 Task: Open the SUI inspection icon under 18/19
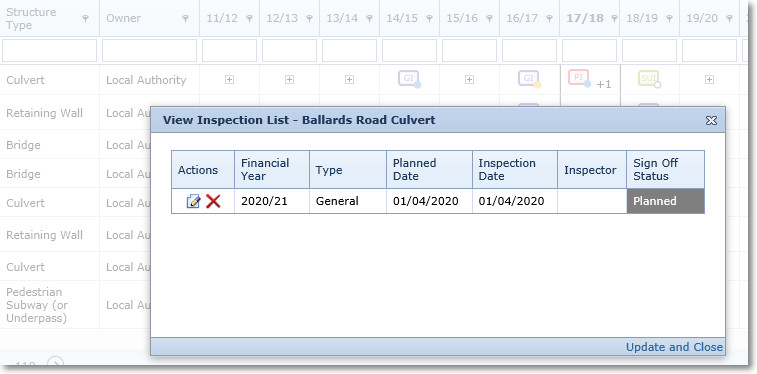pyautogui.click(x=649, y=79)
